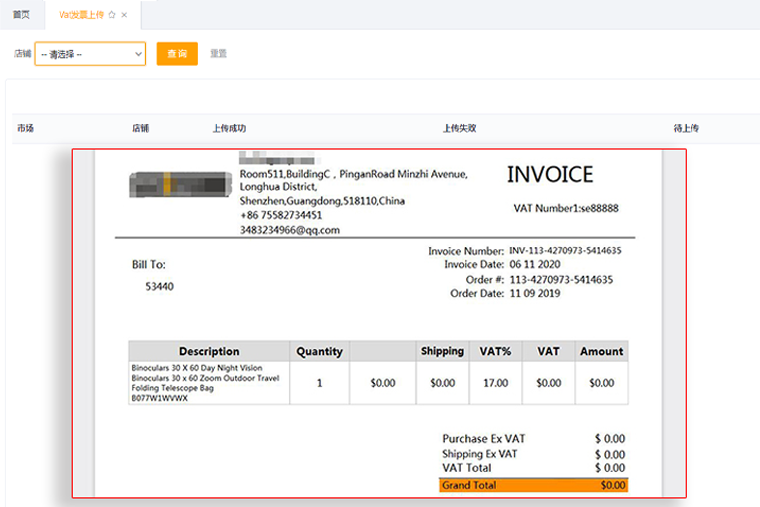Click the 17.00 VAT% cell

click(495, 383)
